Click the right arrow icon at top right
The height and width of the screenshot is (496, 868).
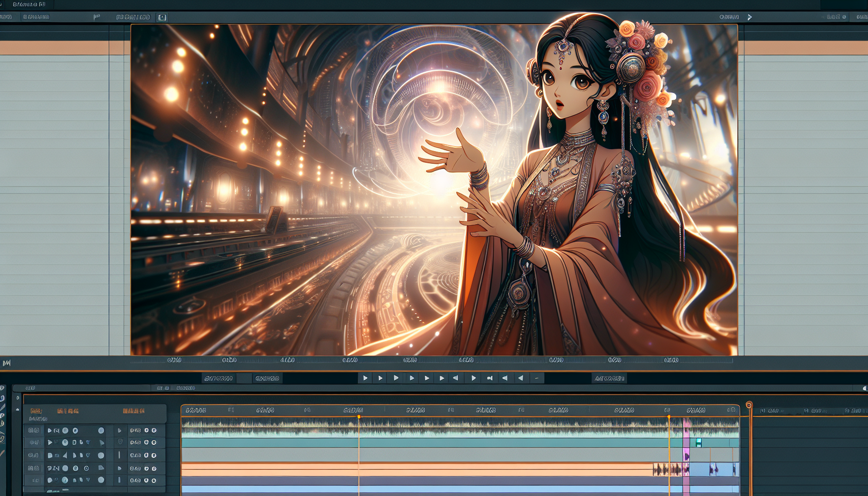click(x=749, y=17)
